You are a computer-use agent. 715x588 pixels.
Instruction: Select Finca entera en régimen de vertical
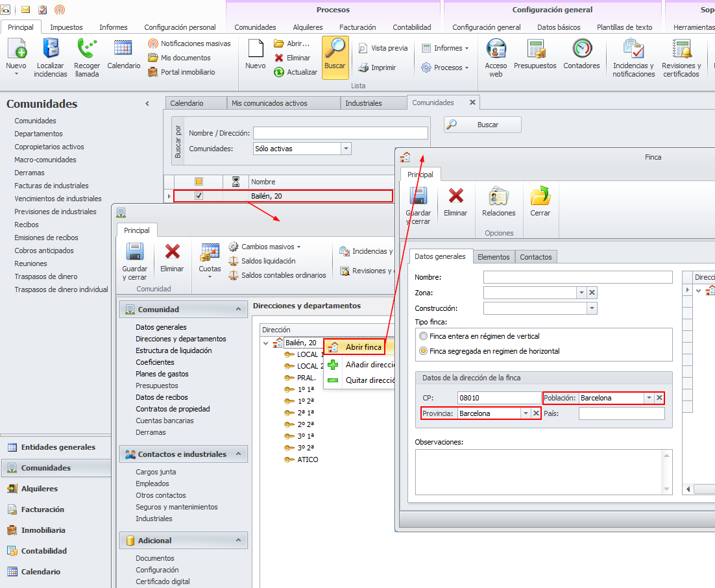(x=424, y=336)
